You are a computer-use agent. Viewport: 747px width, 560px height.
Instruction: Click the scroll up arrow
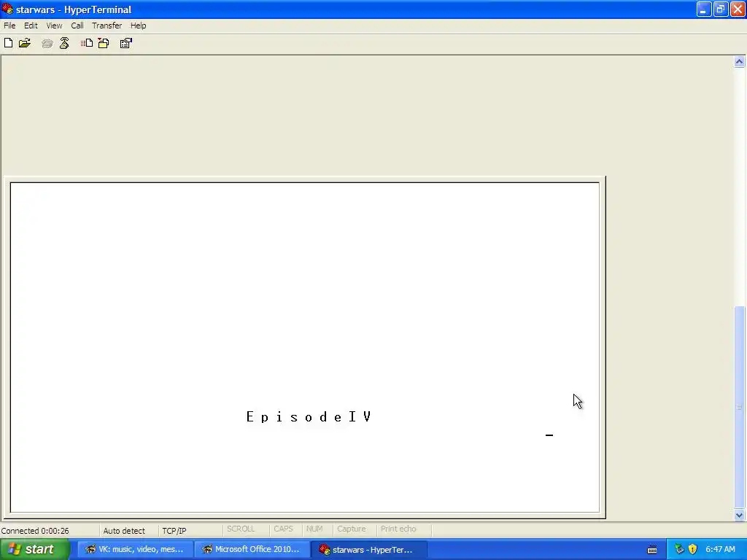click(740, 61)
